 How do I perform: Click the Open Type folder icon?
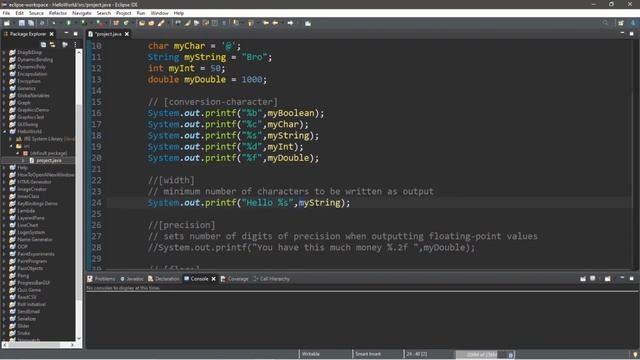point(142,23)
